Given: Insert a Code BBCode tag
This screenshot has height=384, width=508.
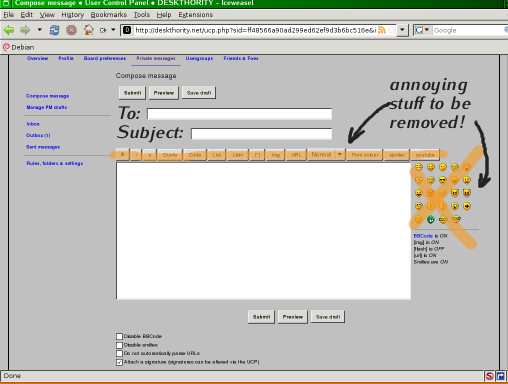Looking at the screenshot, I should coord(195,155).
